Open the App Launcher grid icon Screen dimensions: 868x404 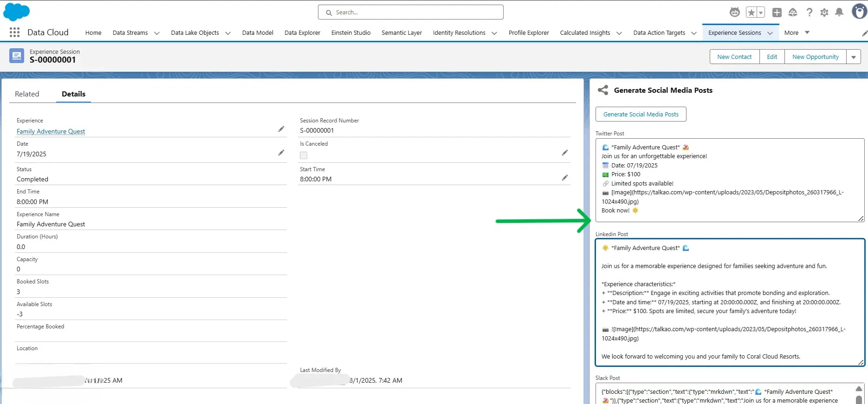point(14,32)
